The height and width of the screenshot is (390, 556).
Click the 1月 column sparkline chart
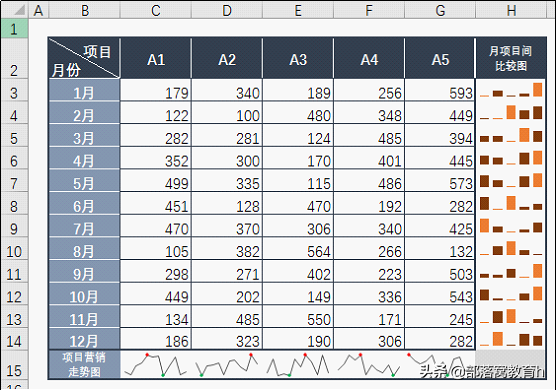[x=511, y=90]
